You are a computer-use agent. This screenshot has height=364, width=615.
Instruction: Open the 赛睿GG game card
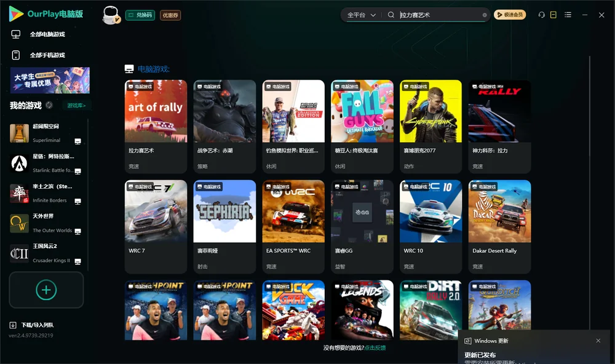(362, 226)
